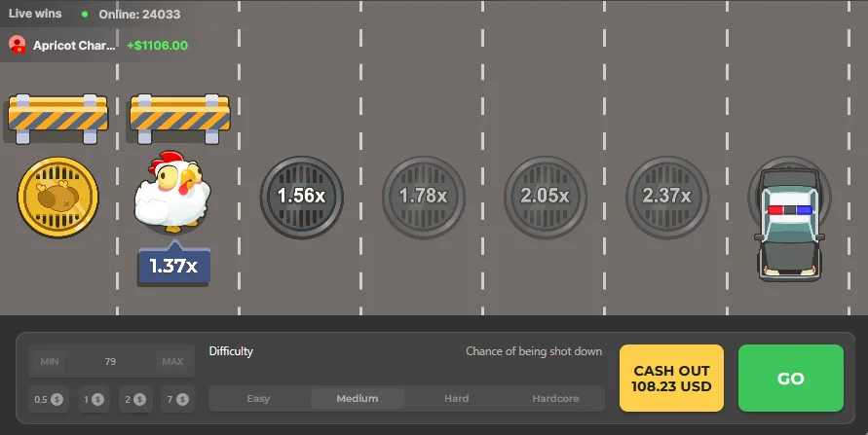
Task: Pick the 1 dollar bet chip
Action: coord(94,399)
